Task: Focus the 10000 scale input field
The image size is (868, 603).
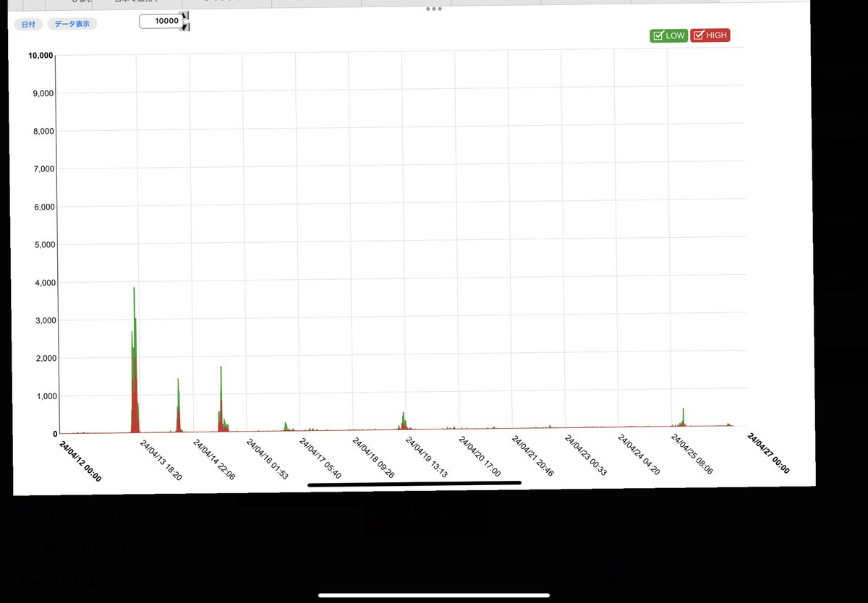Action: (161, 21)
